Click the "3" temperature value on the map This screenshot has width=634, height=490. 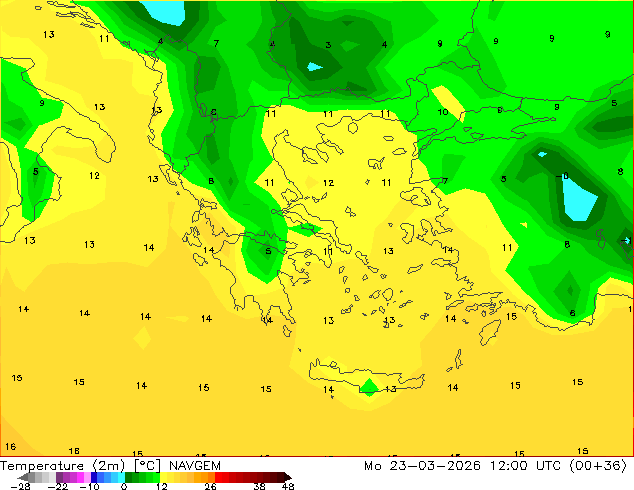pos(328,45)
